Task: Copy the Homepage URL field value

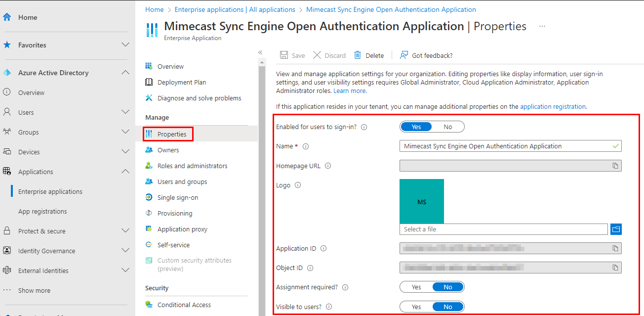Action: pyautogui.click(x=615, y=166)
